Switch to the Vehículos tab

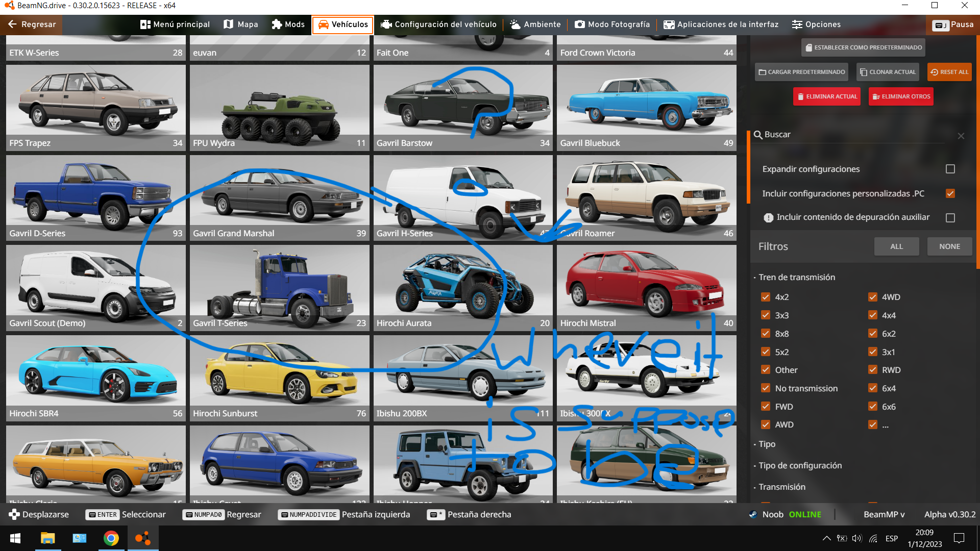click(x=342, y=24)
